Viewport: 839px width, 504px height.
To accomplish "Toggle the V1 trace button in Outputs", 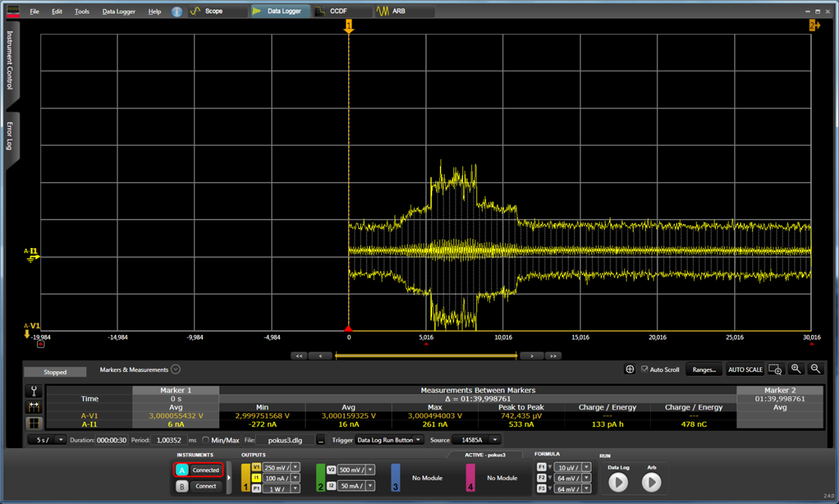I will tap(256, 468).
